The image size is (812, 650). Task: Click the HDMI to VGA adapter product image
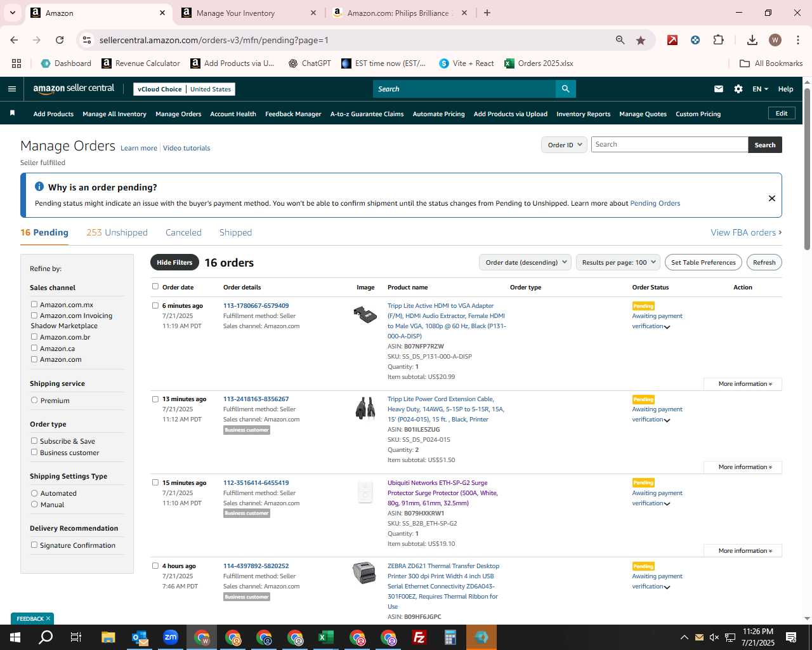(x=365, y=314)
